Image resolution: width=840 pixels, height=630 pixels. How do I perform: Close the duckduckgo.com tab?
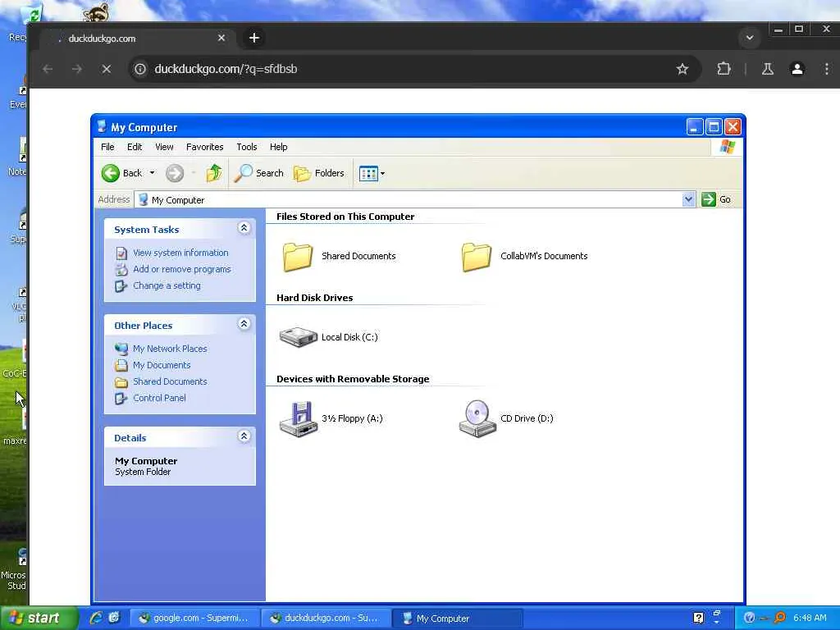click(221, 38)
